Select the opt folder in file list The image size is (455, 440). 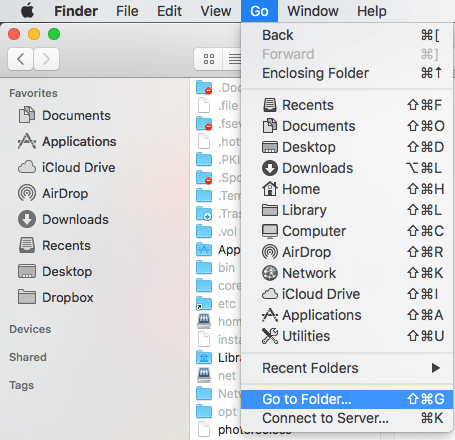pos(217,411)
